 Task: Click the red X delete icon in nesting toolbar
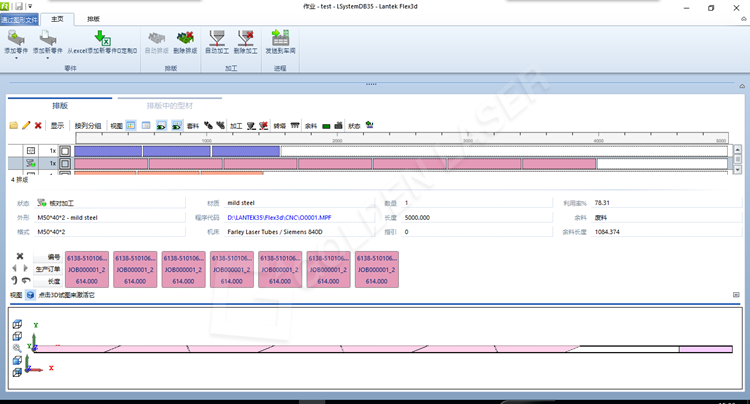pos(38,126)
